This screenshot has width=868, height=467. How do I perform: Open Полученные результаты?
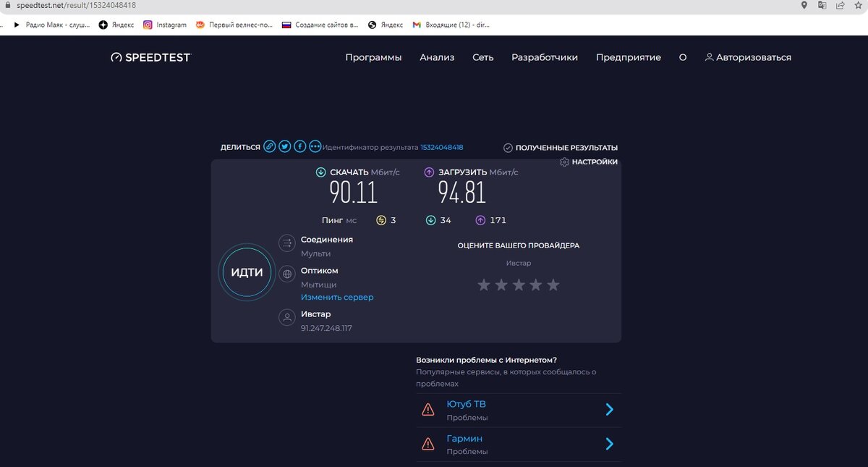[561, 148]
